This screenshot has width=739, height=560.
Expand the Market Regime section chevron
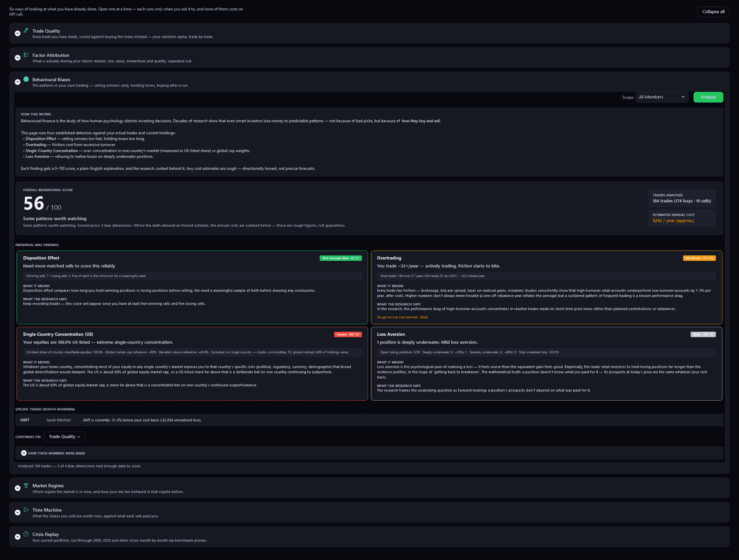18,488
